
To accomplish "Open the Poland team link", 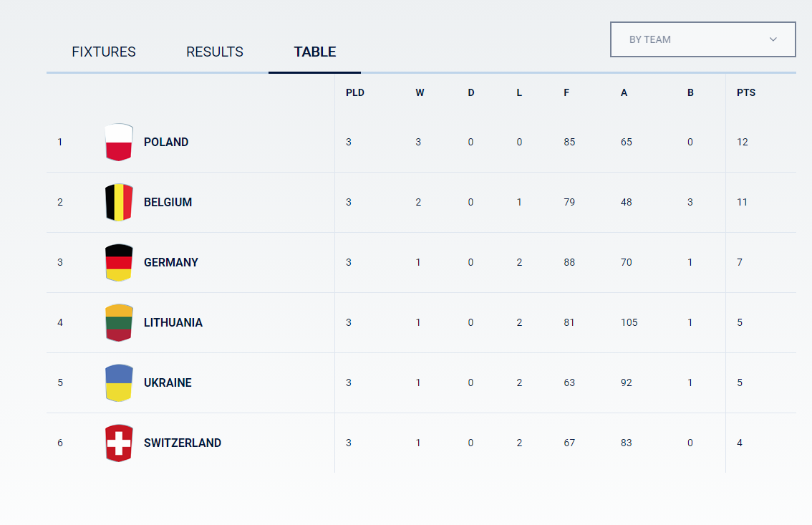I will 166,142.
